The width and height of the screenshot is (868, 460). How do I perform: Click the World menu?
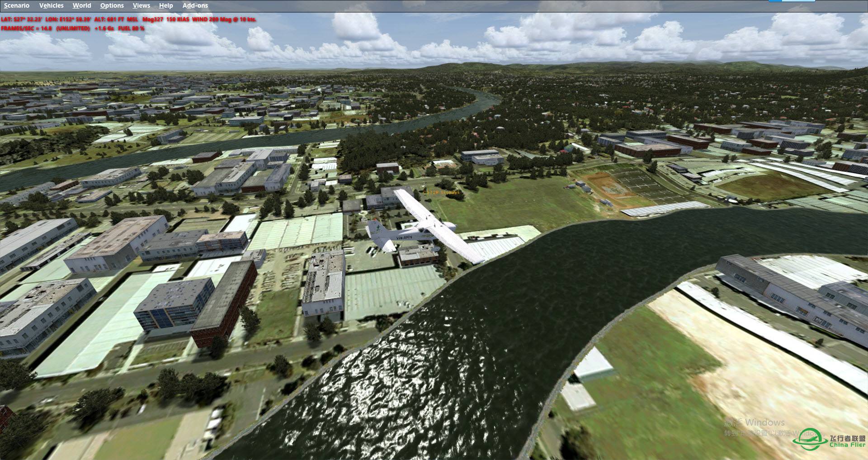81,5
